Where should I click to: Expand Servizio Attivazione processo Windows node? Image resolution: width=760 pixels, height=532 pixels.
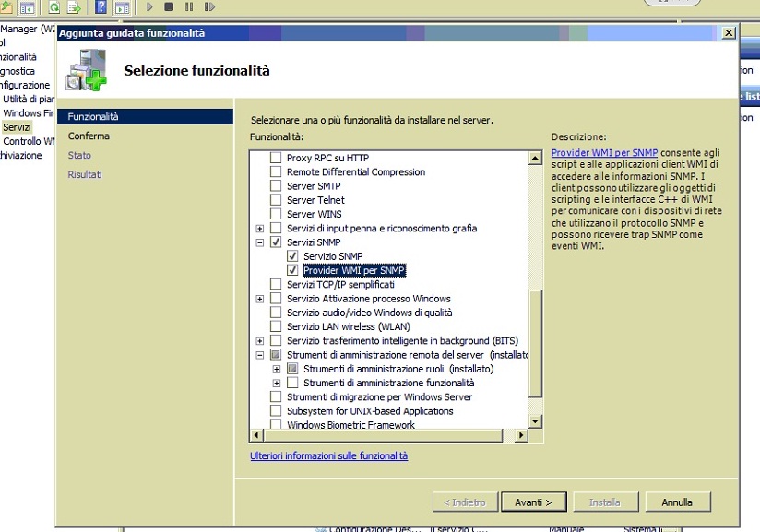coord(260,299)
